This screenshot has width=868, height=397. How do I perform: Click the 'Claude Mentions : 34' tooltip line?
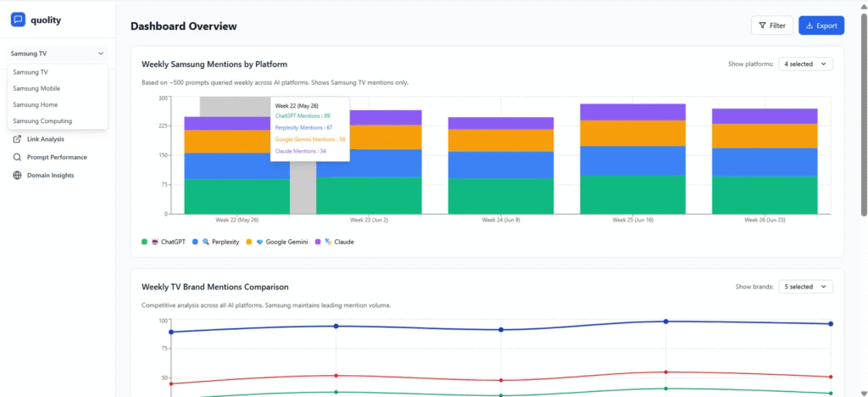click(301, 151)
